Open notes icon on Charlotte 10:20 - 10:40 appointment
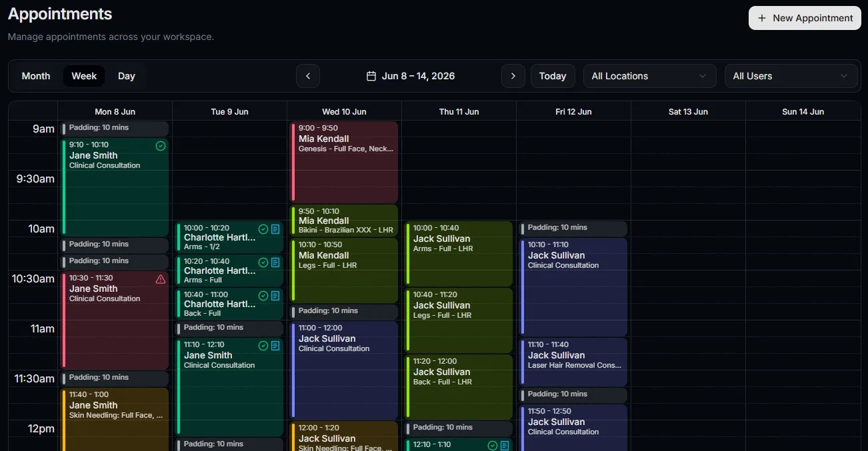Screen dimensions: 868x451 click(x=275, y=262)
